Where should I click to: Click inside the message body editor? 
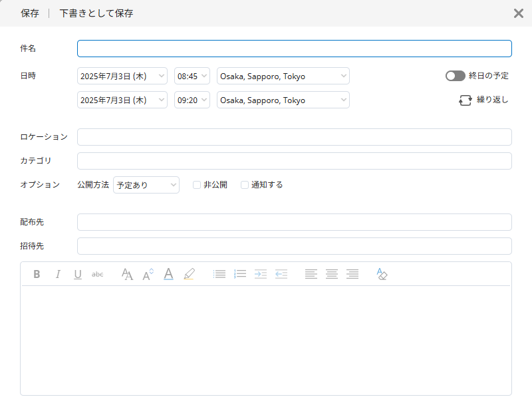tap(266, 340)
